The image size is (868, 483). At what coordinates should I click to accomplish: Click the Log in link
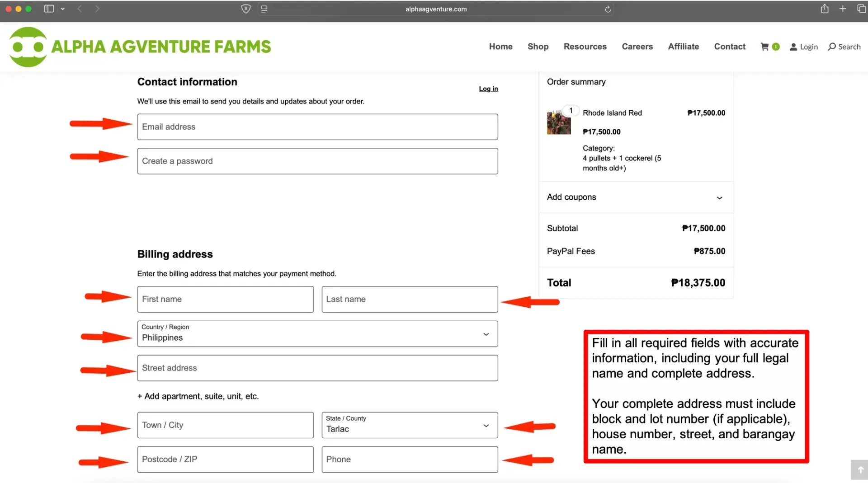(x=488, y=89)
